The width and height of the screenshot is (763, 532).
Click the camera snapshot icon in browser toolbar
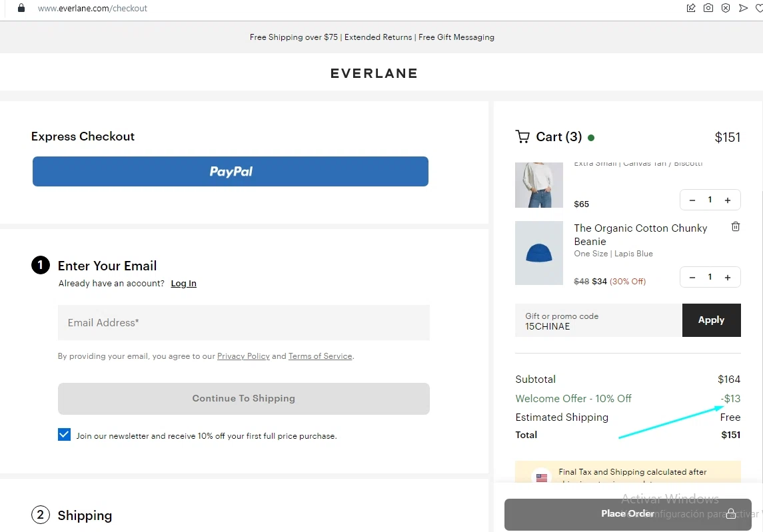pyautogui.click(x=708, y=8)
